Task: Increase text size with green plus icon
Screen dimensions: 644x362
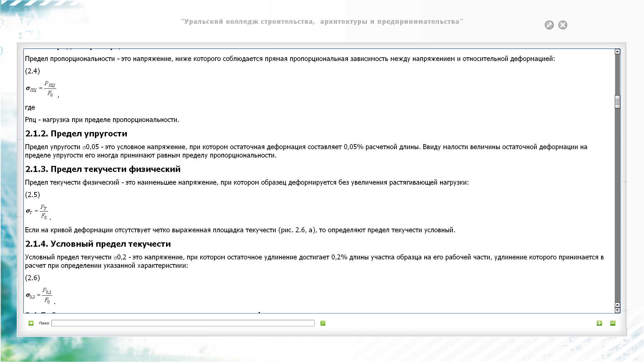Action: (599, 323)
